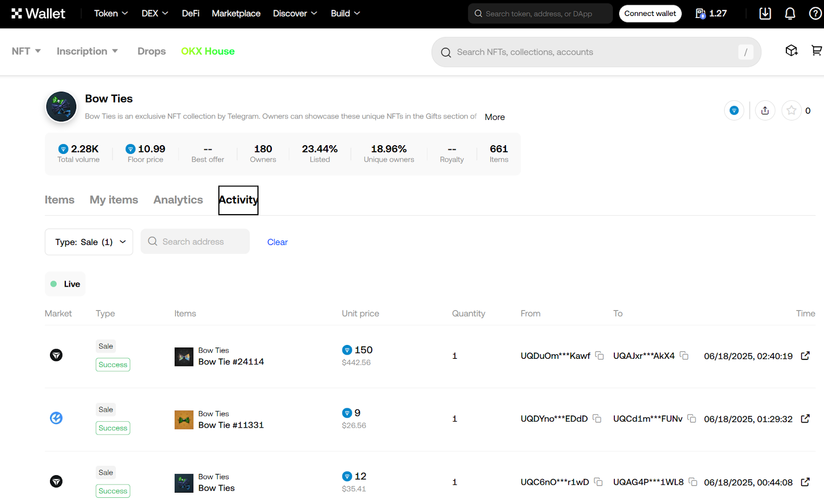Viewport: 824px width, 504px height.
Task: Expand the Discover menu
Action: tap(295, 13)
